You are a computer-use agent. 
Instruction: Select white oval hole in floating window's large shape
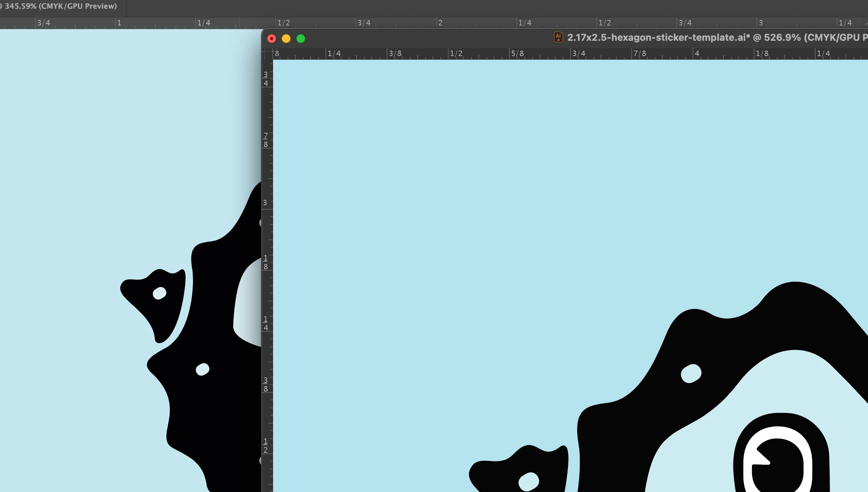click(691, 373)
